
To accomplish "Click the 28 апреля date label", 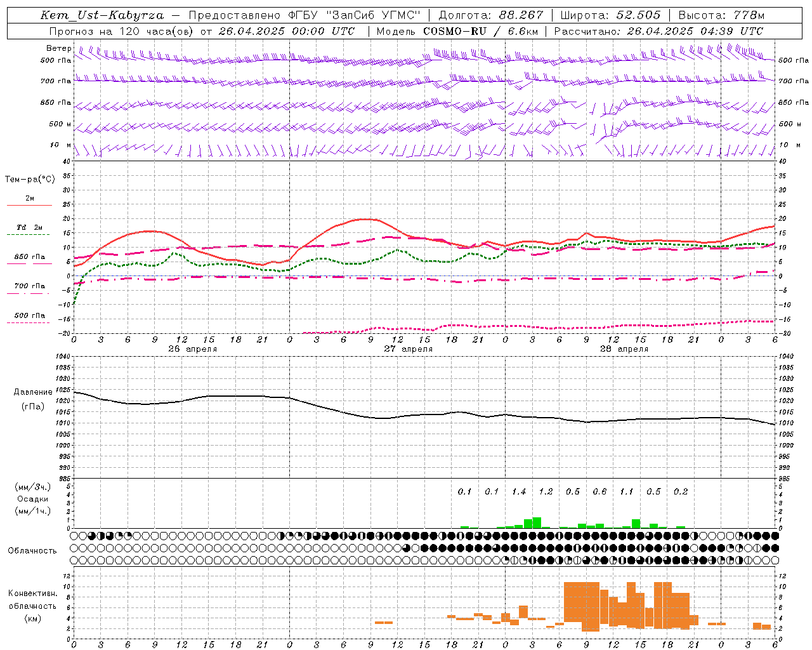I will coord(624,349).
